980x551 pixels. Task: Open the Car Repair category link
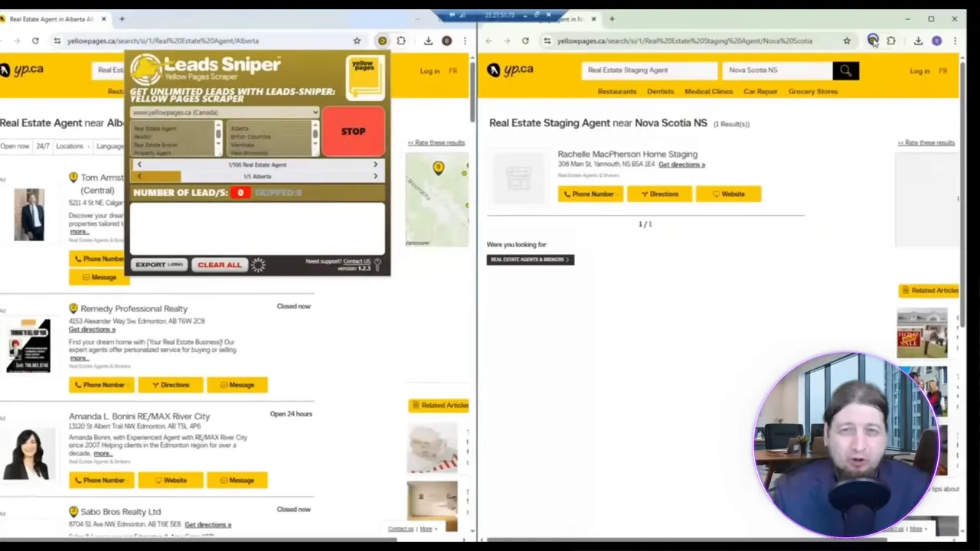[x=760, y=92]
